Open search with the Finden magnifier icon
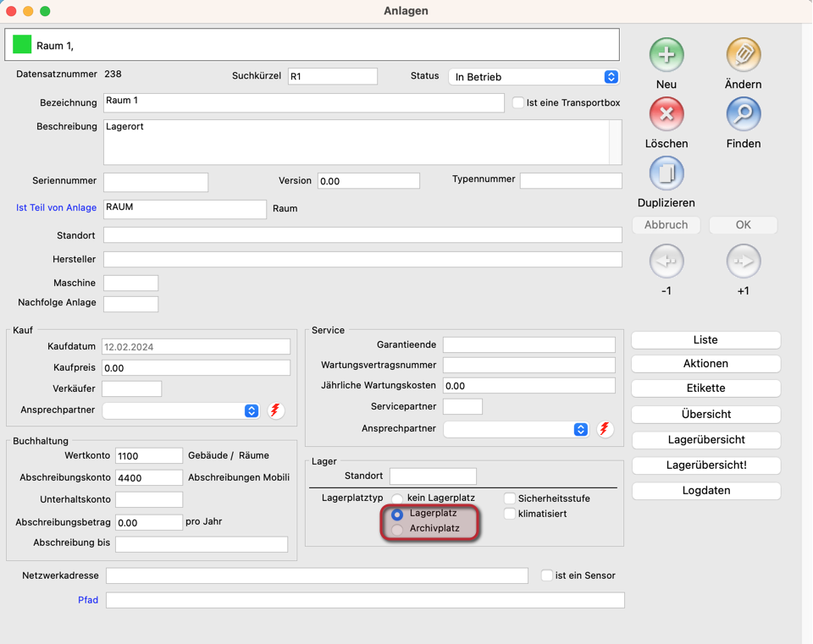The image size is (813, 644). [x=743, y=114]
